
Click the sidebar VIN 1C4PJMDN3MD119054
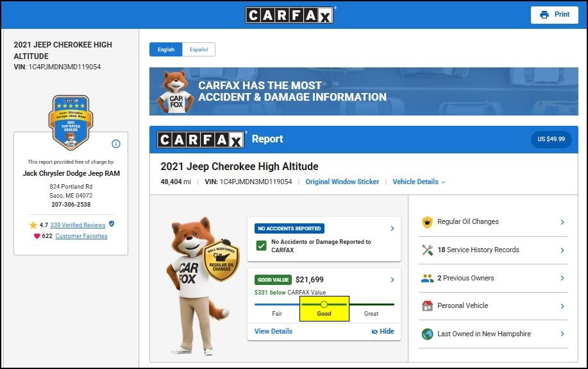pyautogui.click(x=65, y=67)
